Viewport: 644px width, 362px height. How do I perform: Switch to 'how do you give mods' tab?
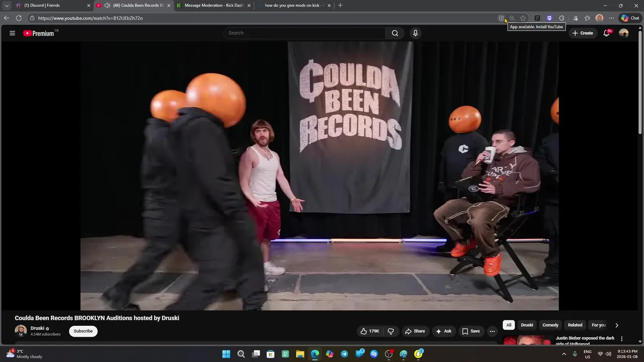tap(294, 6)
